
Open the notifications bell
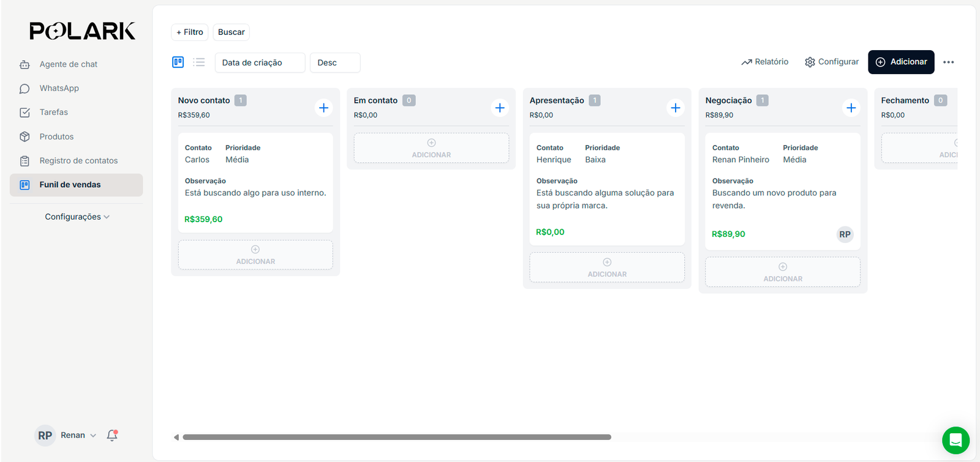(112, 435)
